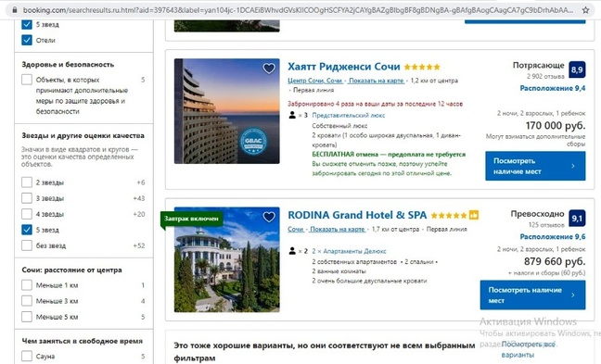The image size is (601, 364).
Task: Open the RODINA Grand Hotel photo thumbnail
Action: [x=227, y=259]
